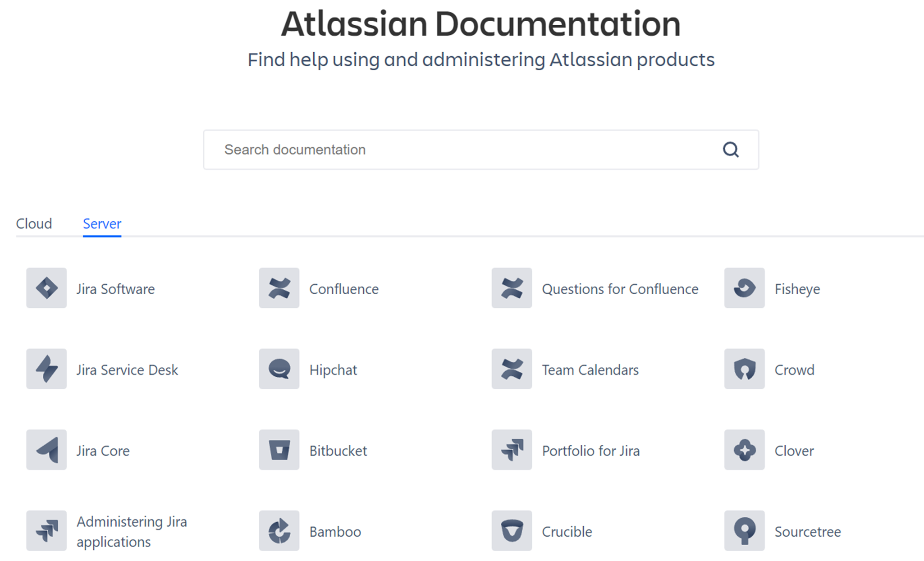Select the Crucible product icon
924x561 pixels.
coord(512,530)
